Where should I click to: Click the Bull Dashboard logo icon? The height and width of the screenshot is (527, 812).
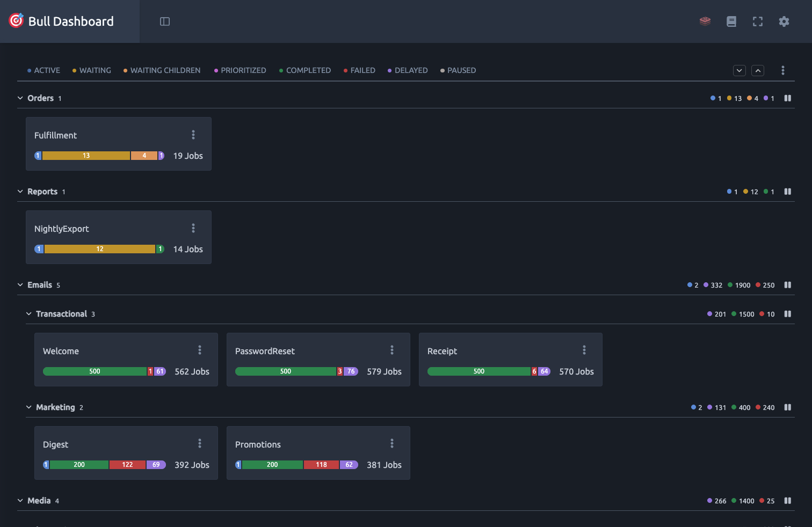pyautogui.click(x=16, y=20)
